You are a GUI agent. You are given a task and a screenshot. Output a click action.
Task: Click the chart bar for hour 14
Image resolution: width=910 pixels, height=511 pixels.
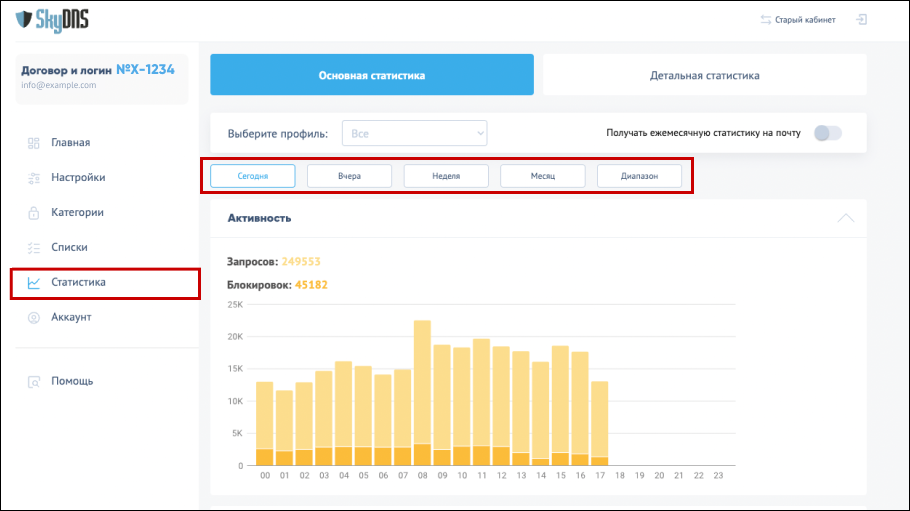pos(540,414)
